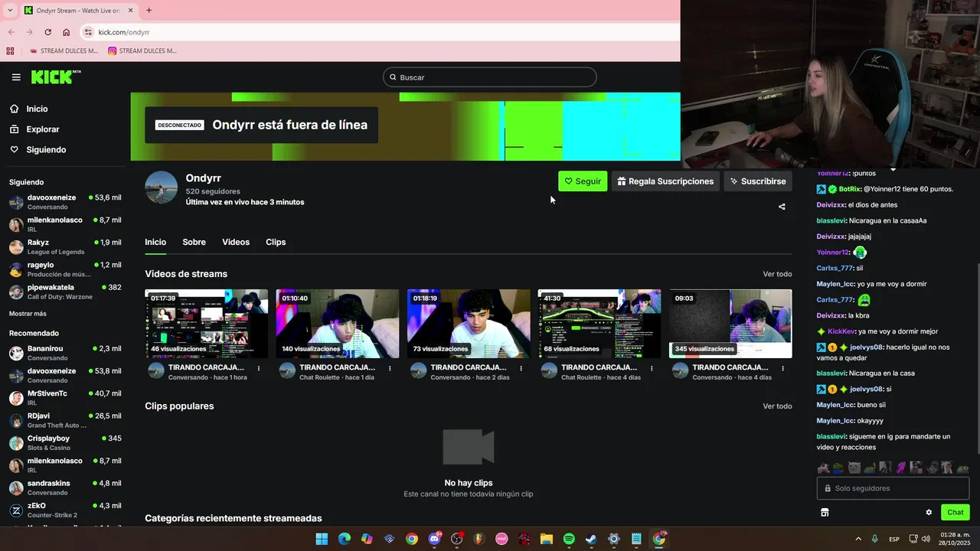Open followed channel pipewakatela
The width and height of the screenshot is (980, 551).
tap(65, 292)
